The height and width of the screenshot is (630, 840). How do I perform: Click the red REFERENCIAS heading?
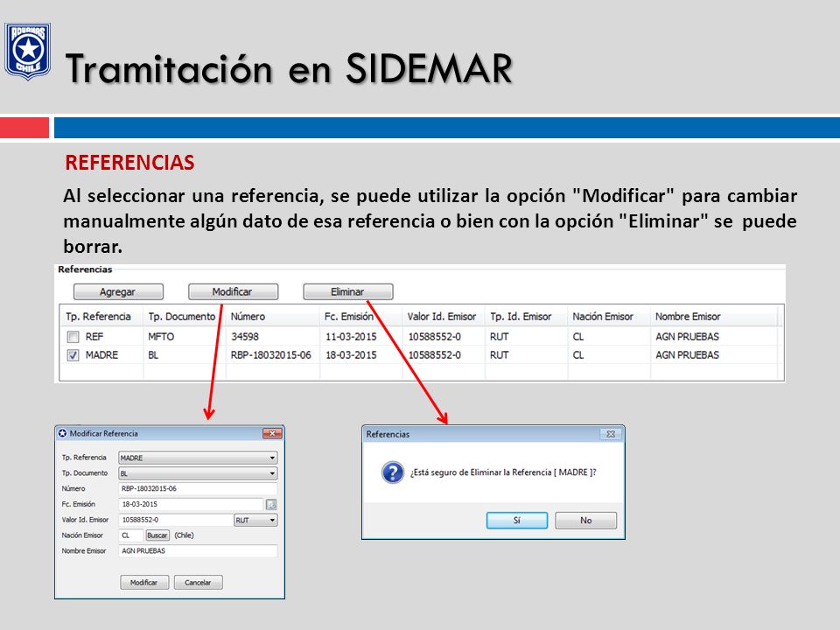129,163
